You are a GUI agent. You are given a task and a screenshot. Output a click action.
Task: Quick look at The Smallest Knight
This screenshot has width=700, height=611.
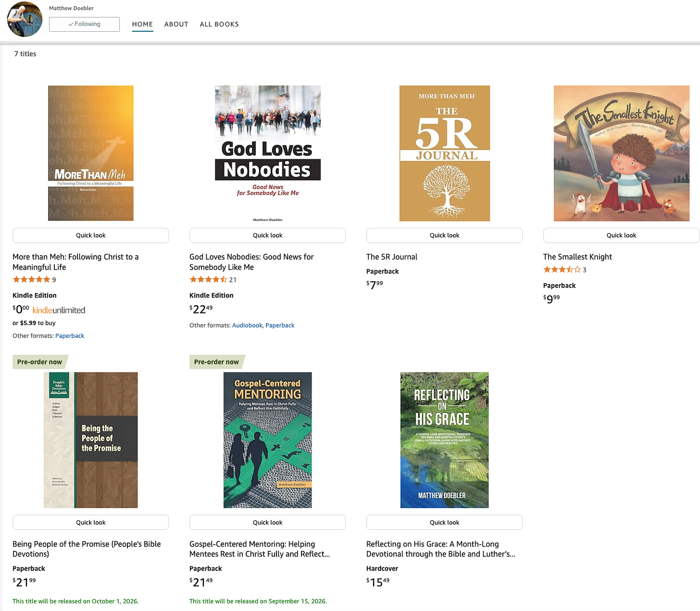621,235
